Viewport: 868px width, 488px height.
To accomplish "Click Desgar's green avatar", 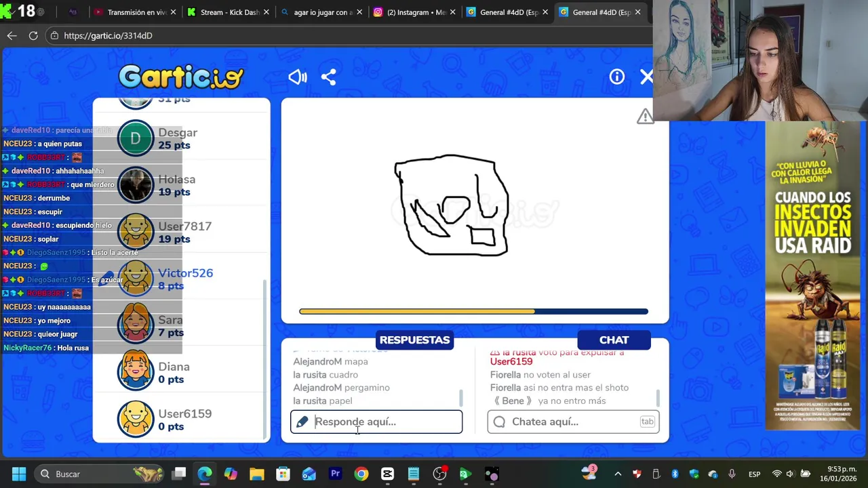I will pyautogui.click(x=136, y=138).
